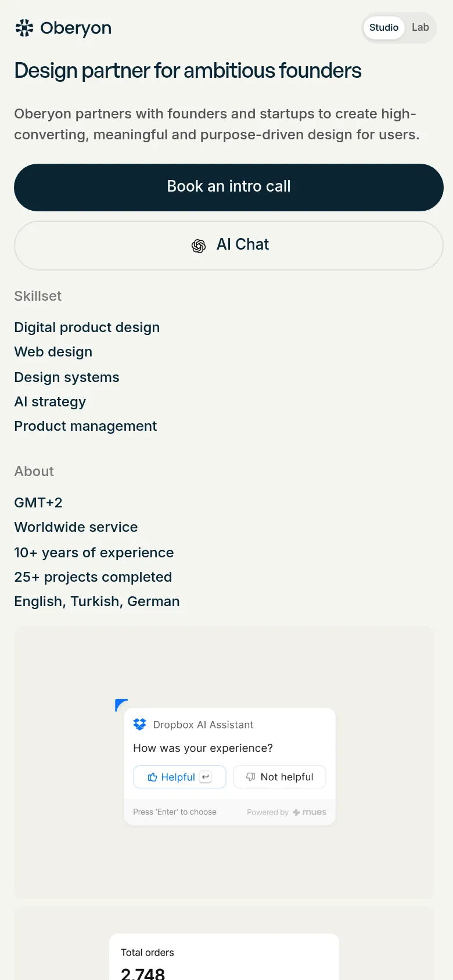Click the Book an intro call button
The height and width of the screenshot is (980, 453).
(x=228, y=187)
